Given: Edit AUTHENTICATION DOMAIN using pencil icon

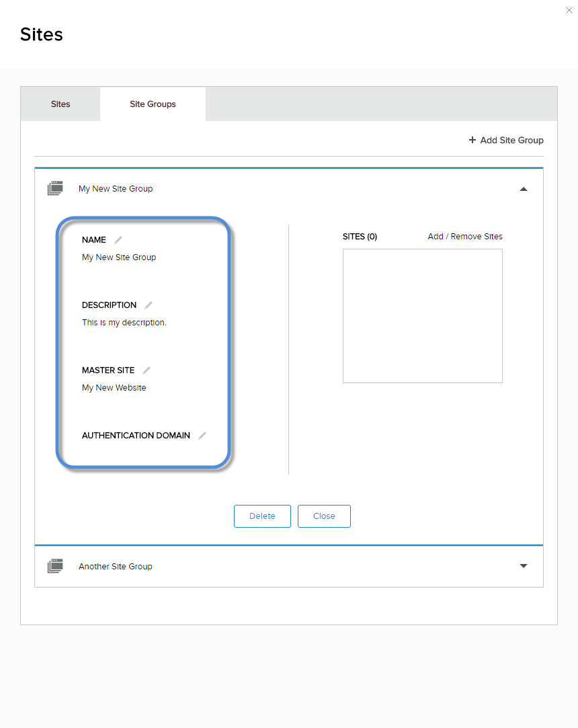Looking at the screenshot, I should [202, 436].
